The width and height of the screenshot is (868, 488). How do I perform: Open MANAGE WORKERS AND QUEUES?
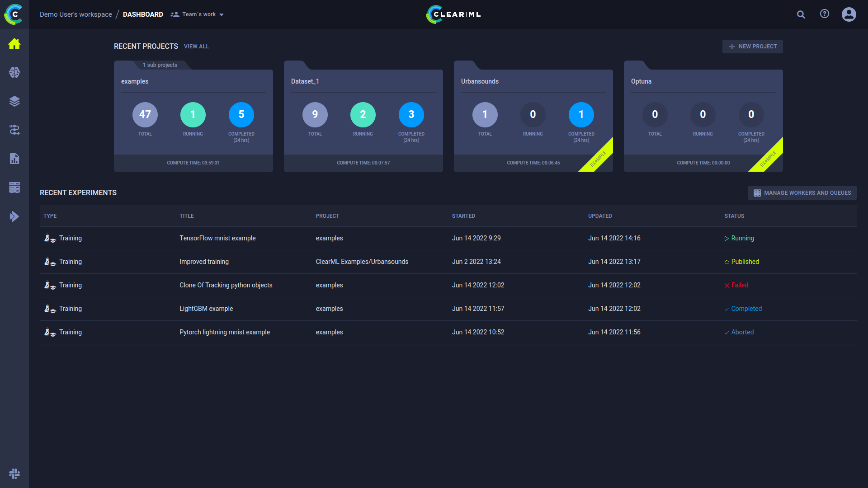point(802,193)
